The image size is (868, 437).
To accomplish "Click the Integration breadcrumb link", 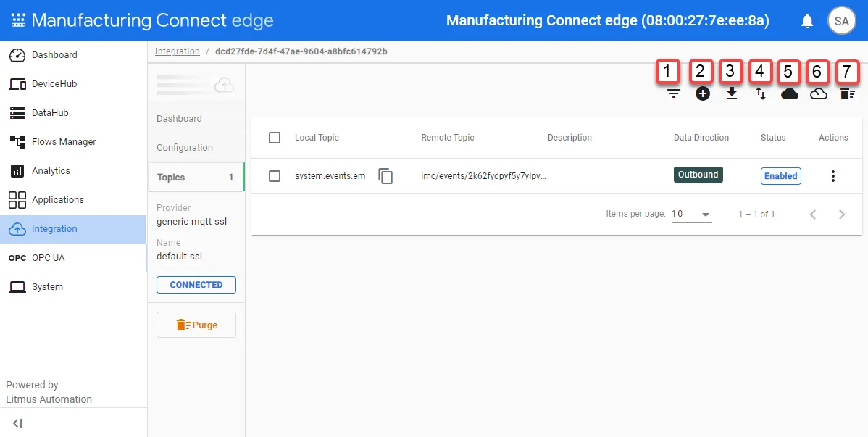I will (177, 51).
